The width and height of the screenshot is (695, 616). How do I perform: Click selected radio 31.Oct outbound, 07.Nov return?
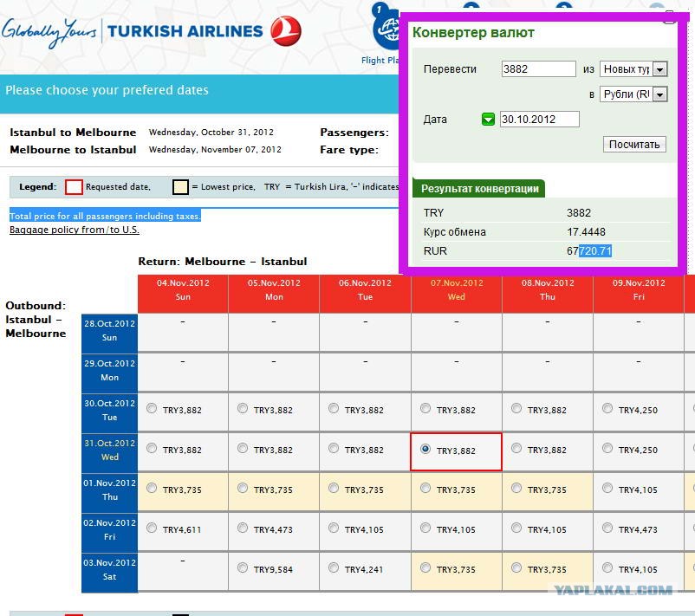(425, 449)
